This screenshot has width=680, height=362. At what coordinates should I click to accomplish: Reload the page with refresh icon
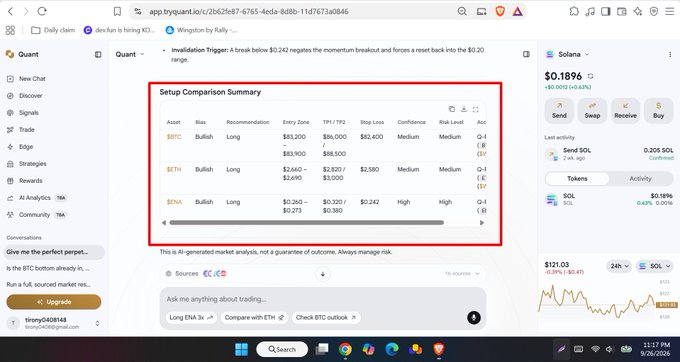tap(42, 12)
